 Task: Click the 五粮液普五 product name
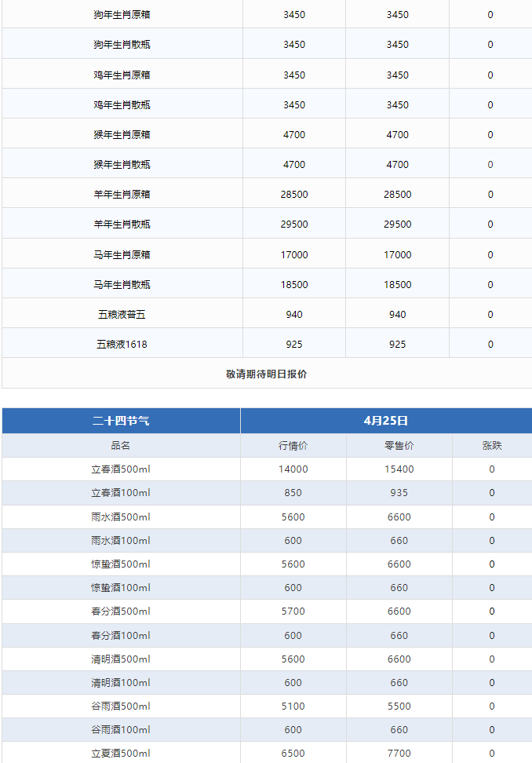122,314
